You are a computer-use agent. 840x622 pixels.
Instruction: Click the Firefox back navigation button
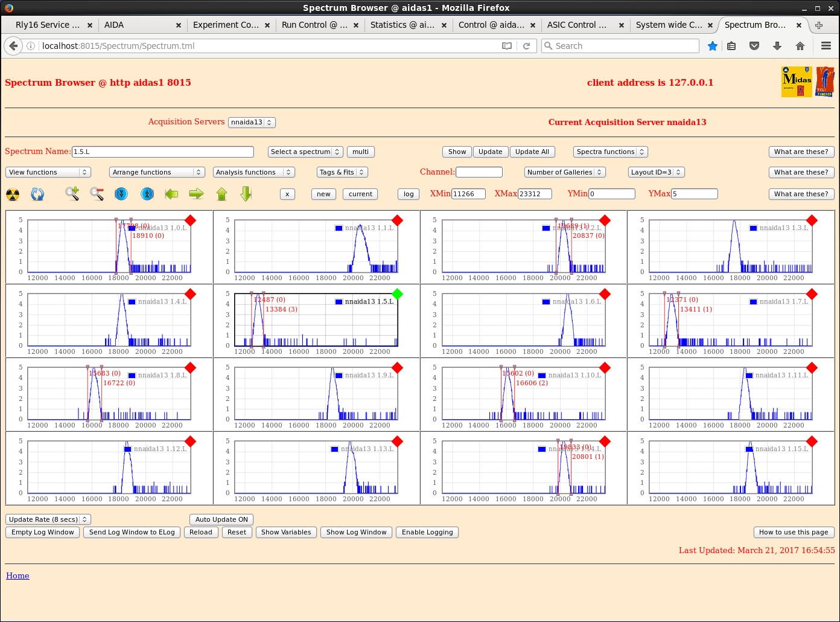tap(13, 46)
